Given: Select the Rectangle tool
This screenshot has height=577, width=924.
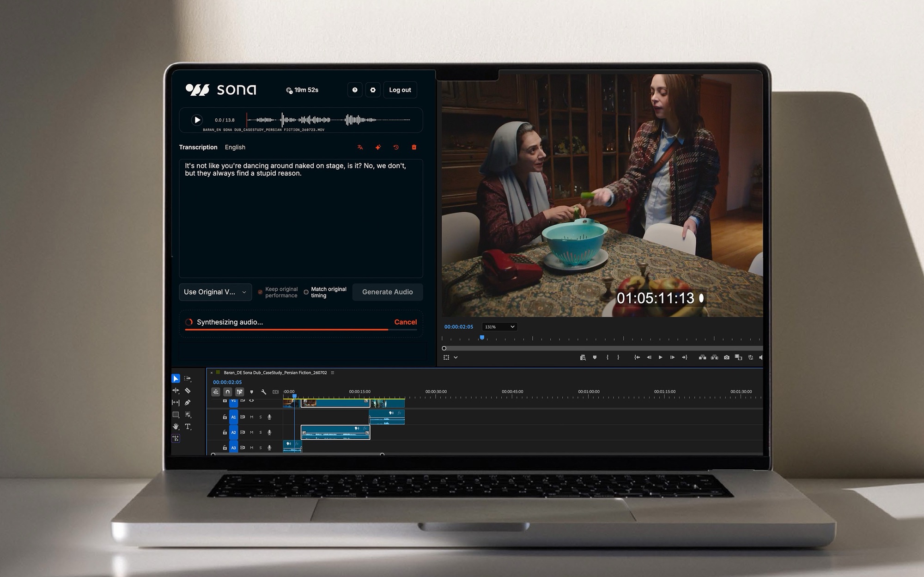Looking at the screenshot, I should (x=176, y=415).
